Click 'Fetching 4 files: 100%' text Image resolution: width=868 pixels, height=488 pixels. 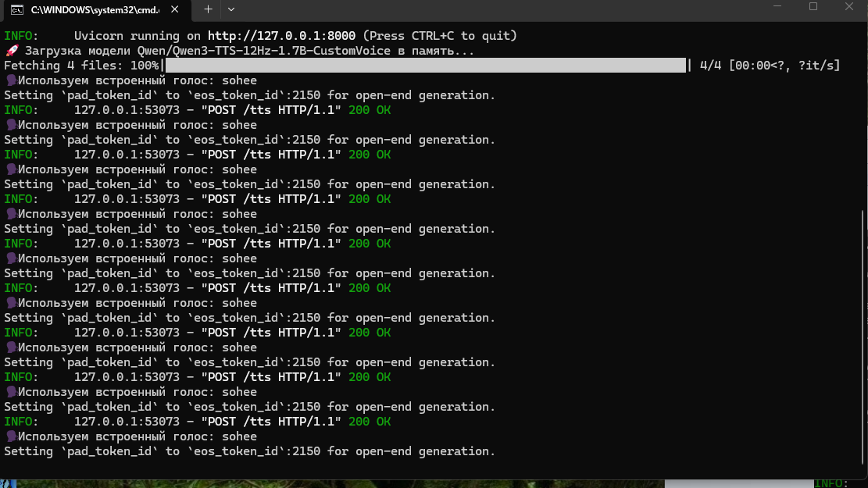point(81,66)
